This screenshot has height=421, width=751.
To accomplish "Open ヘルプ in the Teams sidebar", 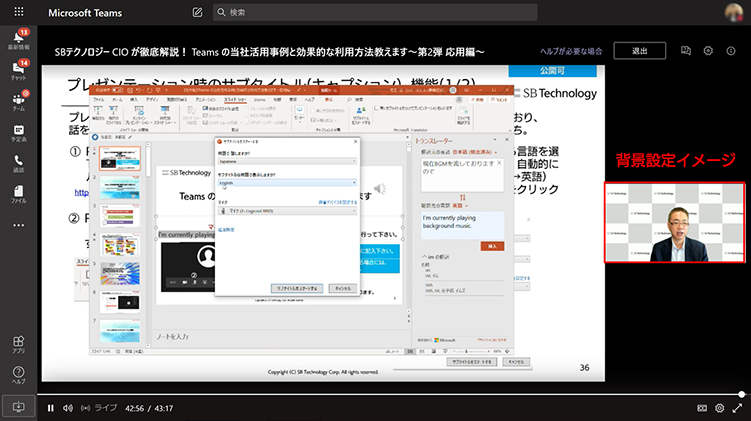I will [x=19, y=375].
